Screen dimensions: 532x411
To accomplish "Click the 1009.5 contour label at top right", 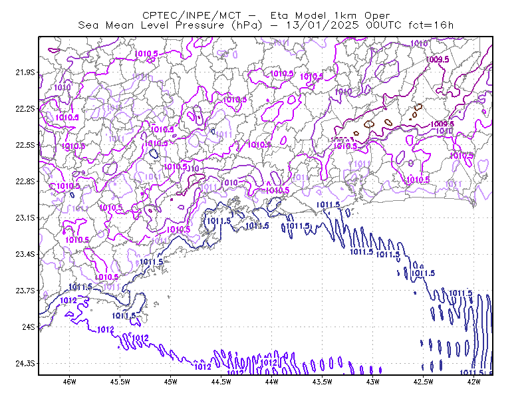I will tap(438, 59).
